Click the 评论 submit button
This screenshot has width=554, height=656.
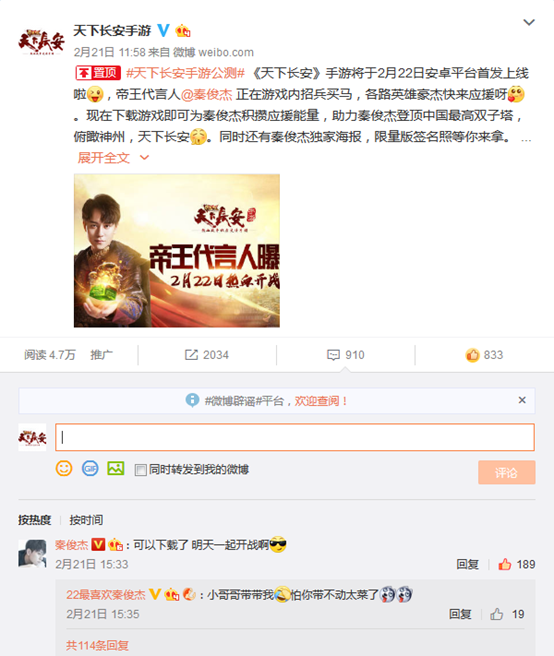507,472
